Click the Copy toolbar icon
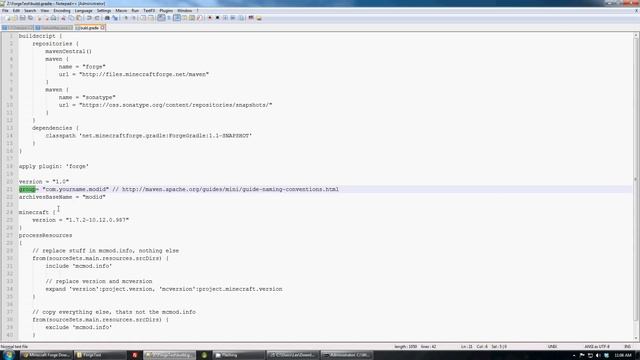 [71, 18]
